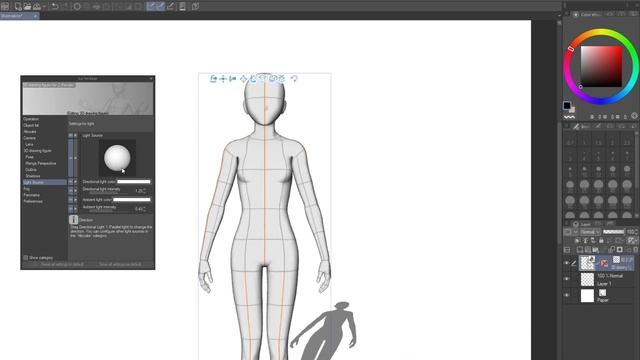
Task: Click Save all settings as default button
Action: (120, 264)
